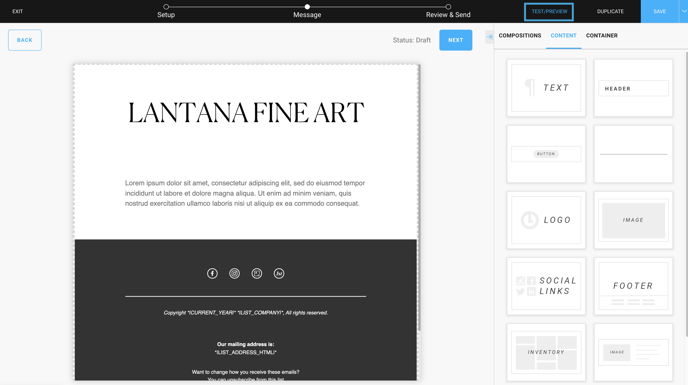Select the Logo content block

(x=546, y=220)
